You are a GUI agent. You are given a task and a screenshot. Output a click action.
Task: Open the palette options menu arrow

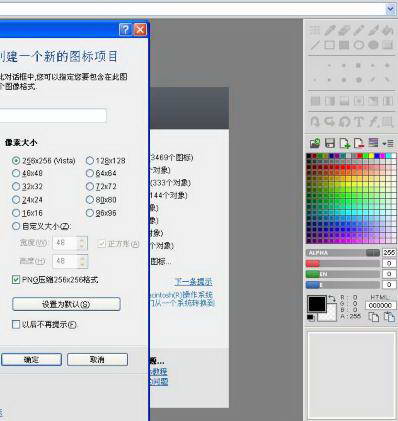(x=388, y=143)
